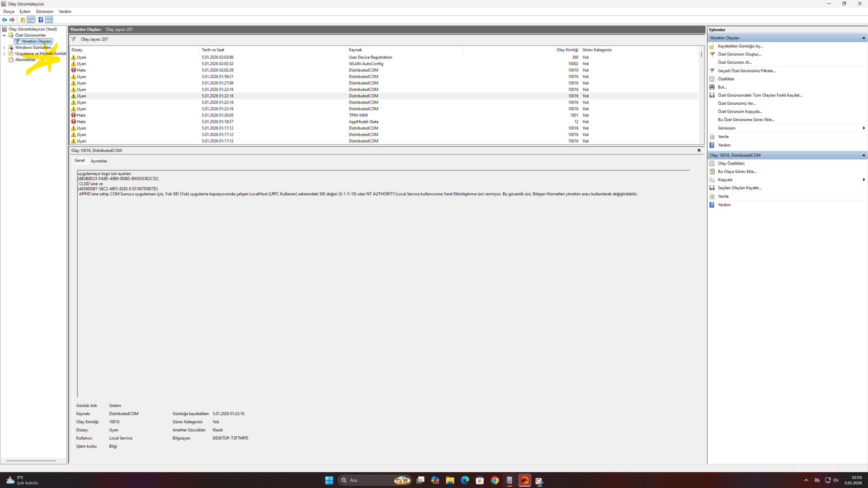Click the Bul binoculars icon in Eylemler
Screen dimensions: 868x488
coord(712,87)
